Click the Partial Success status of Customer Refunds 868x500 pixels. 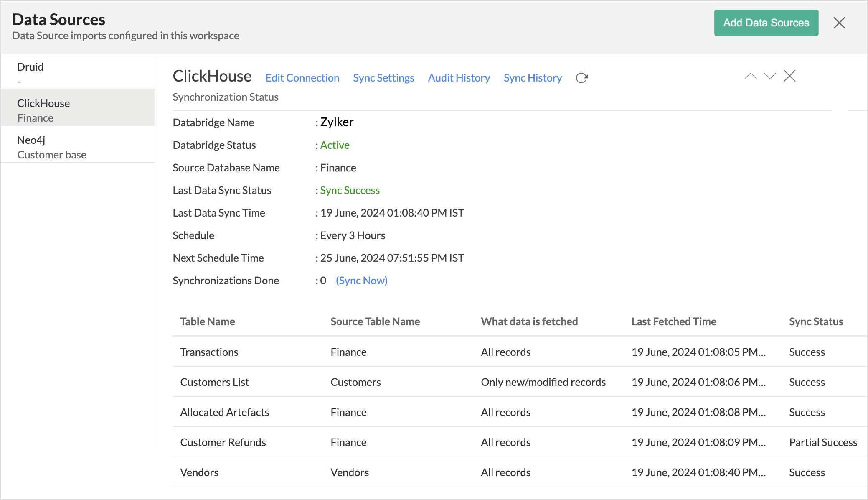(x=823, y=442)
